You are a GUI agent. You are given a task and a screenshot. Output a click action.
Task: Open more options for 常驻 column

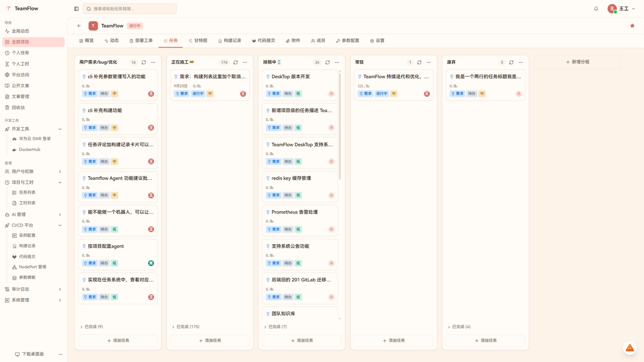coord(429,62)
